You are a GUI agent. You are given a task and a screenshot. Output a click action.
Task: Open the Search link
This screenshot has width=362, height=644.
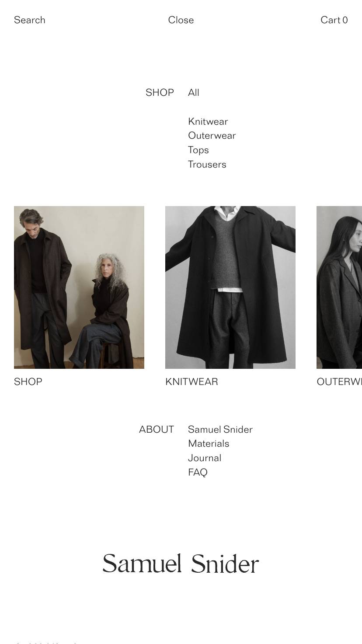[x=30, y=20]
